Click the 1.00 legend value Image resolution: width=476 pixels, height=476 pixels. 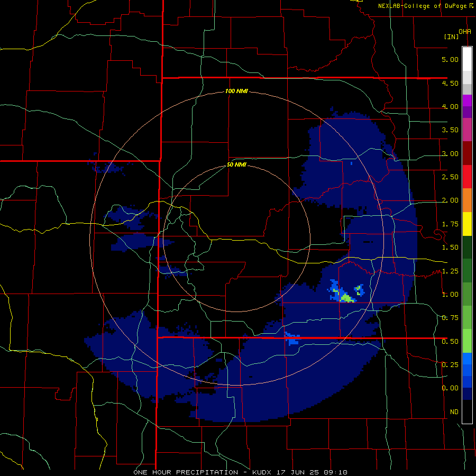pyautogui.click(x=450, y=295)
